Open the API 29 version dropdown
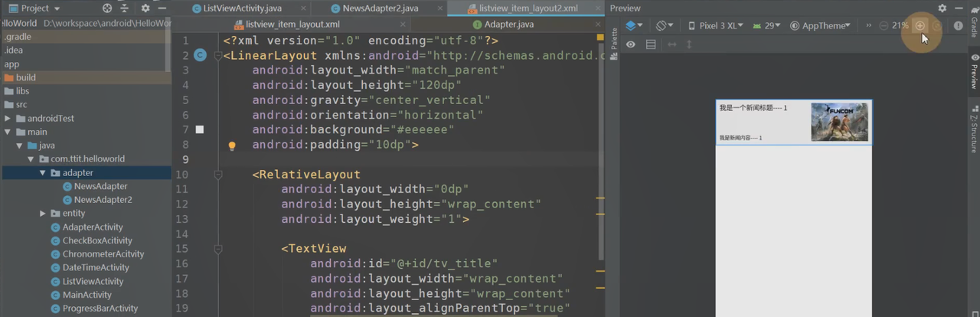Viewport: 980px width, 317px height. [766, 25]
